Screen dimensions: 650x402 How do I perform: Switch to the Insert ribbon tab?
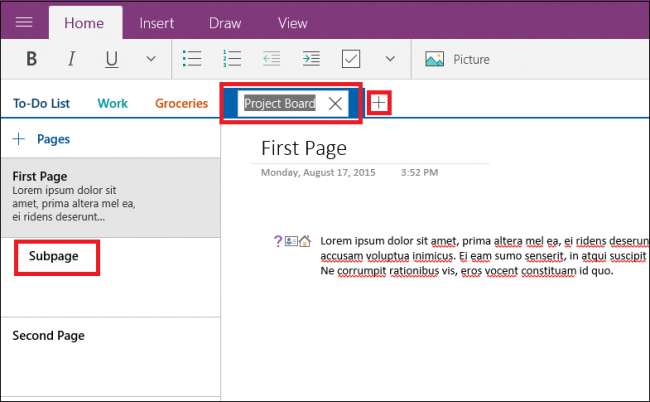click(156, 23)
